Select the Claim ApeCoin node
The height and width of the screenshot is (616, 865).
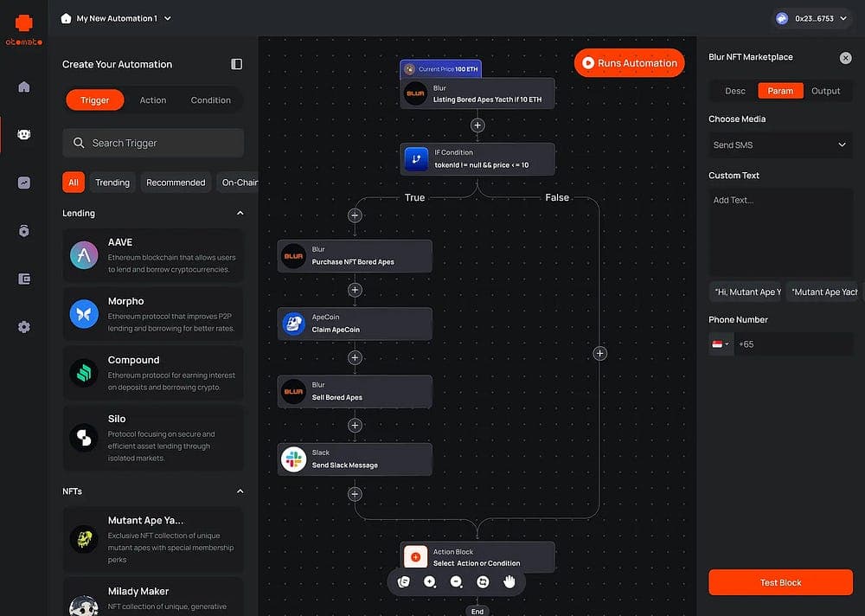coord(355,324)
